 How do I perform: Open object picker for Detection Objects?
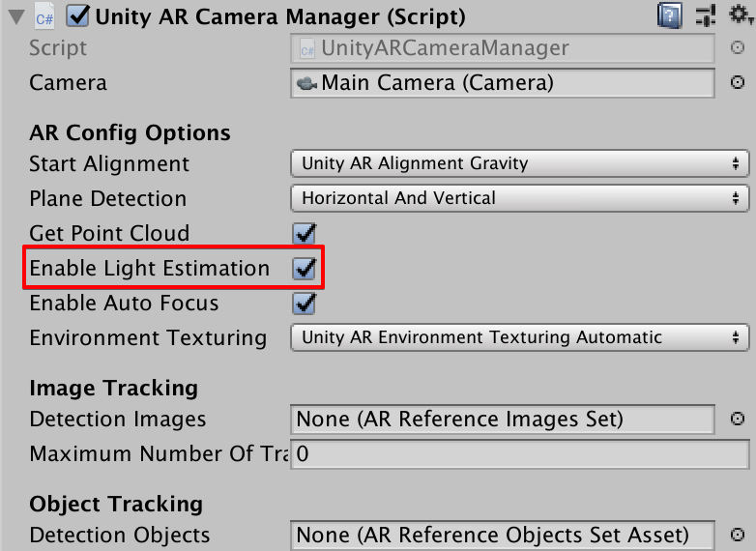click(x=738, y=535)
